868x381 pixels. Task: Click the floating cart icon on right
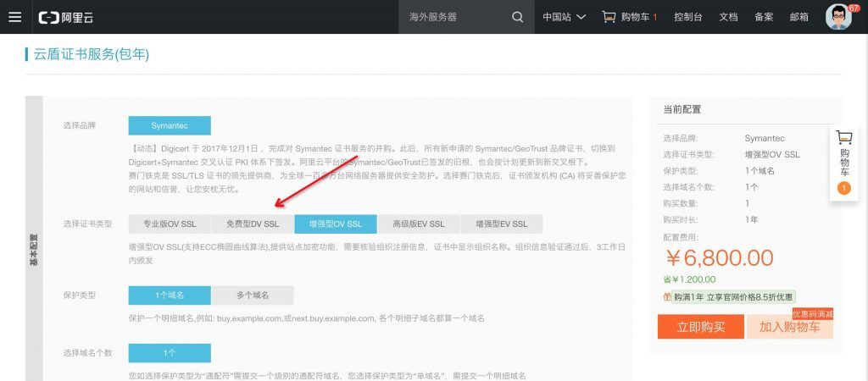pyautogui.click(x=844, y=136)
